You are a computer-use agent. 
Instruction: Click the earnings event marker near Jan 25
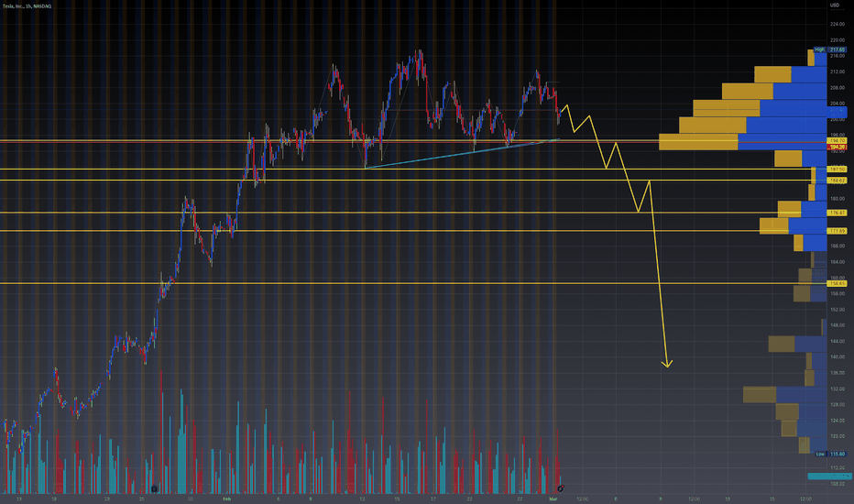pyautogui.click(x=154, y=488)
